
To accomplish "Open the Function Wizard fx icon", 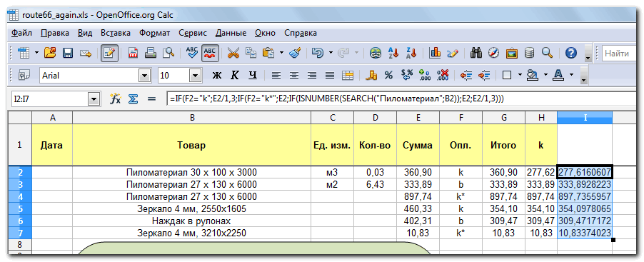I will [x=115, y=99].
